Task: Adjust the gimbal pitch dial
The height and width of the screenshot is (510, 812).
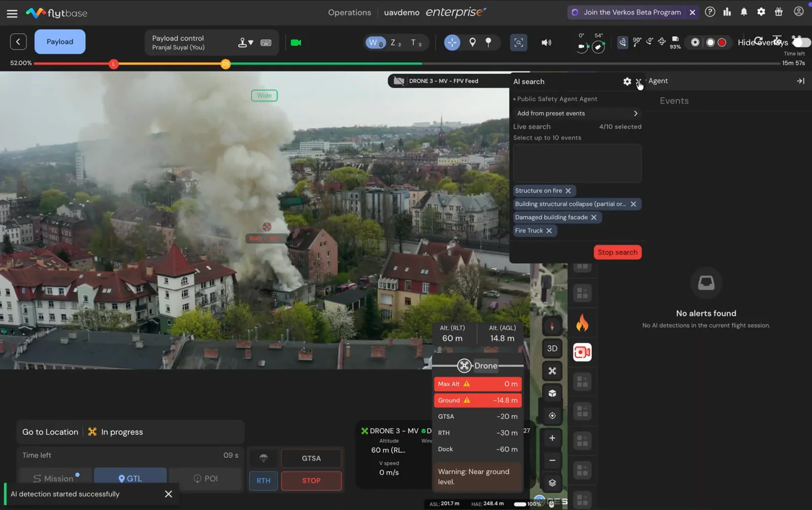Action: coord(582,46)
